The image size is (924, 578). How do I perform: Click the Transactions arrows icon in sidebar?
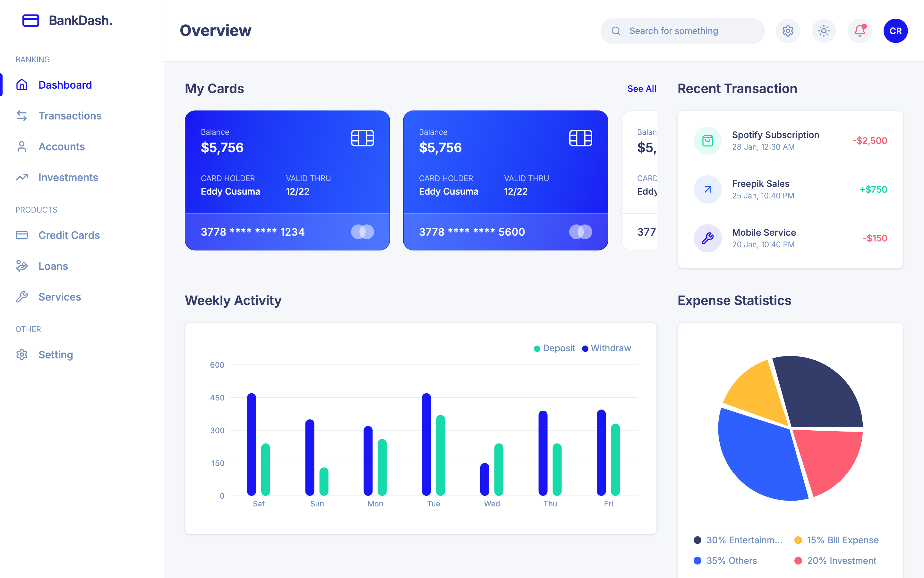(x=22, y=116)
